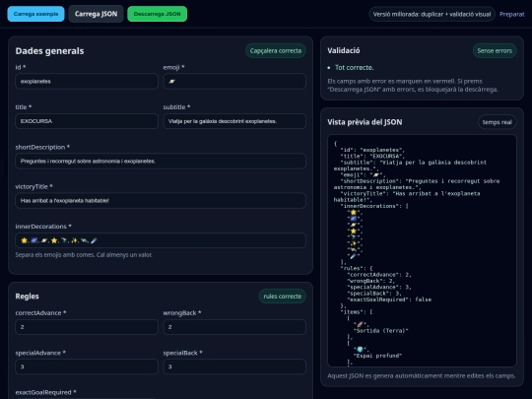Open the Carrega JSON button
The image size is (532, 399).
(96, 14)
